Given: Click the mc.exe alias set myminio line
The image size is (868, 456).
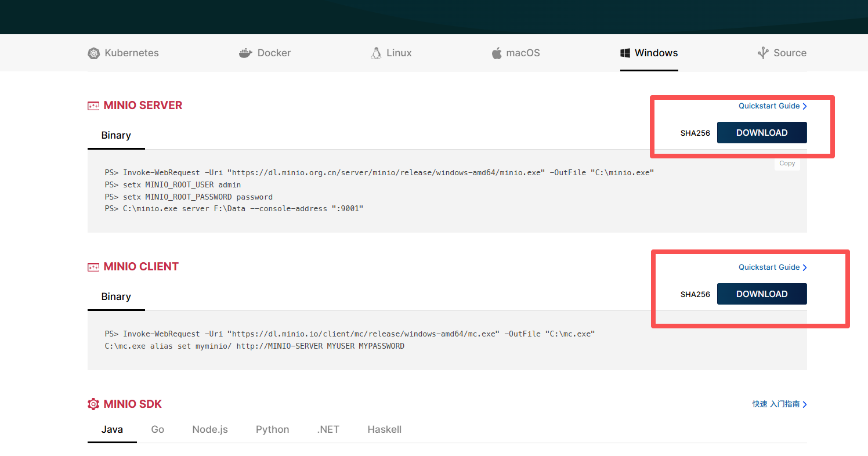Looking at the screenshot, I should pyautogui.click(x=255, y=346).
